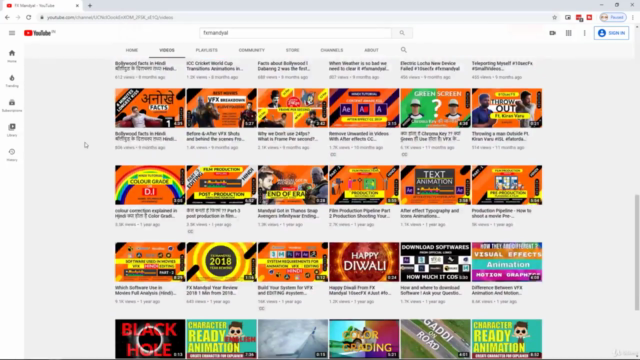Open the Green Screen video thumbnail
640x360 pixels.
436,108
